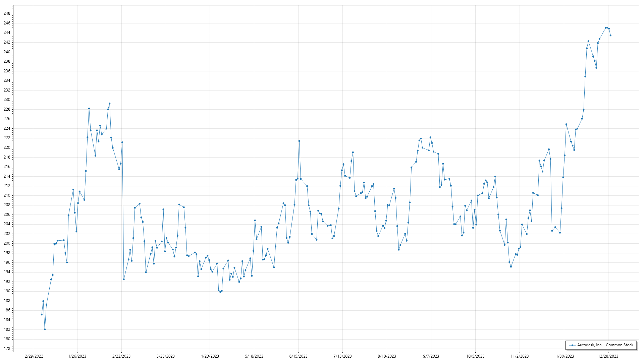Viewport: 644px width, 362px height.
Task: Click the 12/28/2023 date axis label
Action: [x=608, y=356]
